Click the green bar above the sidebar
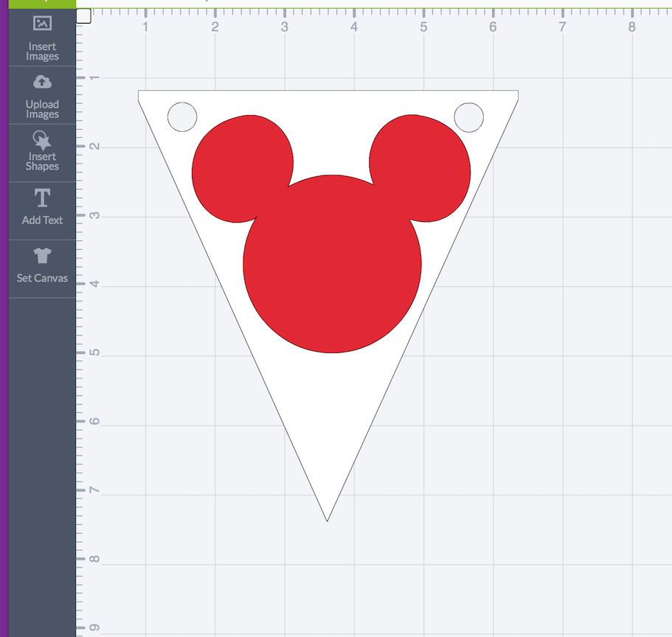 tap(42, 3)
